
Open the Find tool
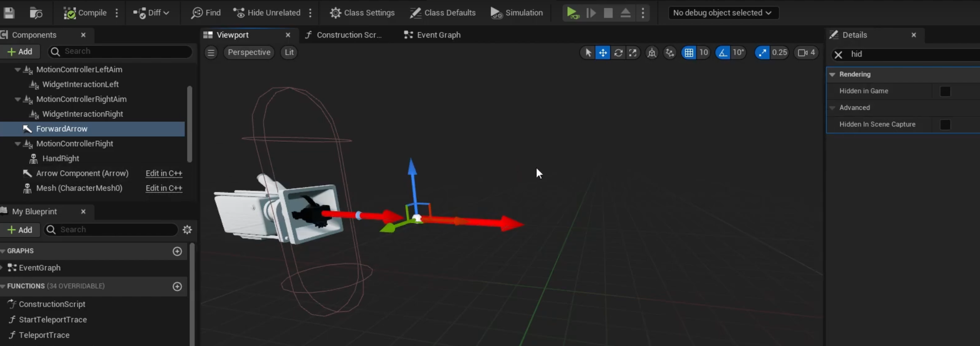pyautogui.click(x=205, y=13)
